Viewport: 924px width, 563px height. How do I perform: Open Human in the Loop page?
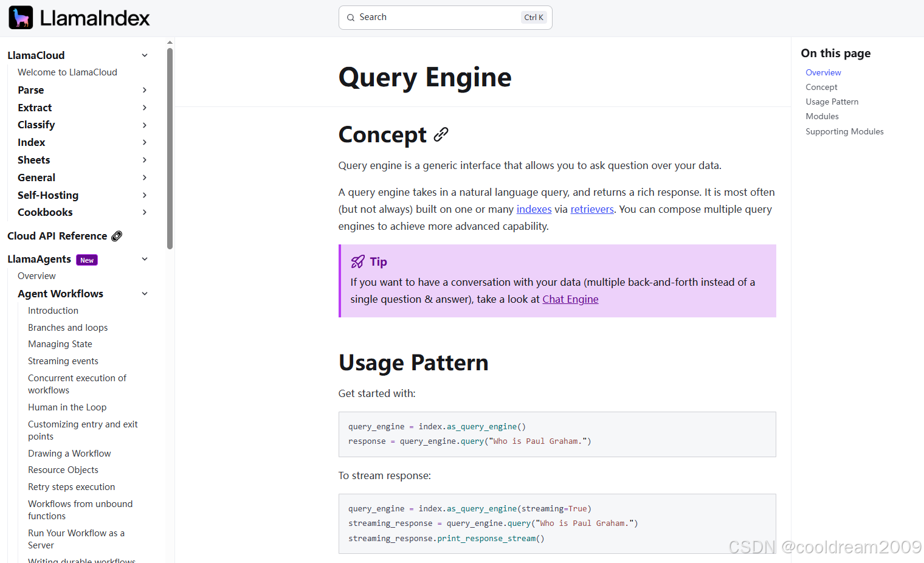67,407
